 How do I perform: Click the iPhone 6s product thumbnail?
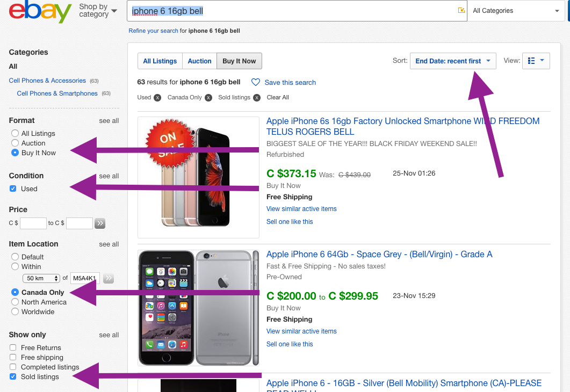pyautogui.click(x=198, y=177)
